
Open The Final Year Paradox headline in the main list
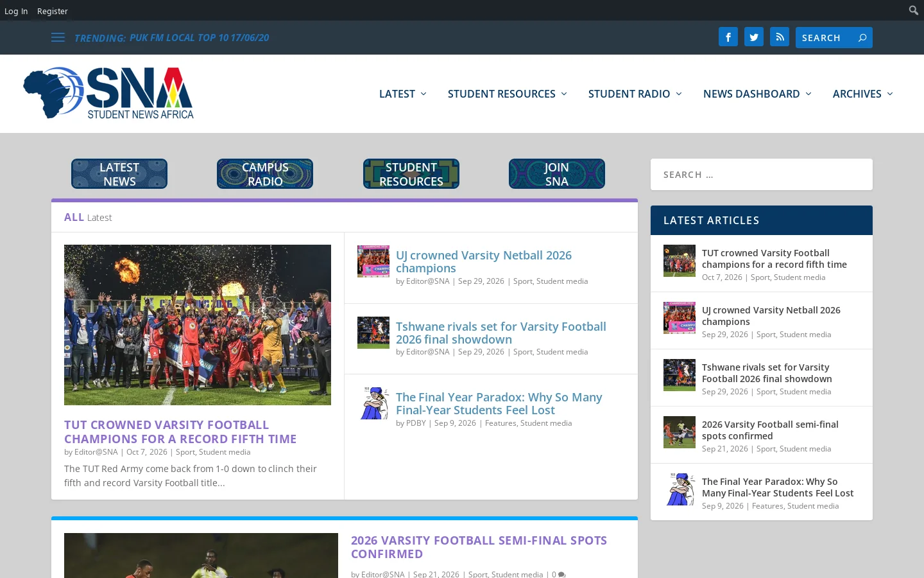[x=499, y=403]
